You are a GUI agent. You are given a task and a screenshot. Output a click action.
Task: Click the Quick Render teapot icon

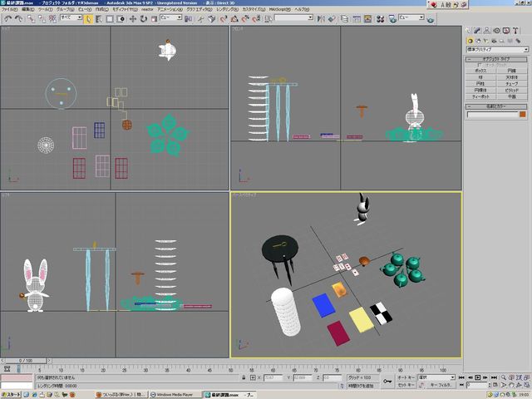click(x=431, y=20)
